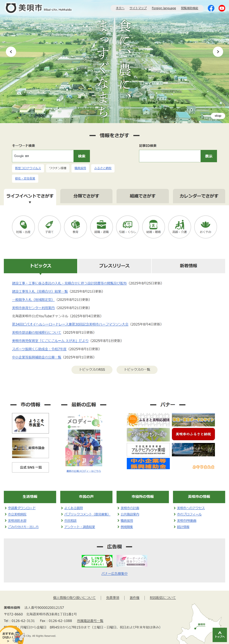Open the 中小企業等振興補助金 blue banner
The image size is (229, 644).
[x=148, y=464]
